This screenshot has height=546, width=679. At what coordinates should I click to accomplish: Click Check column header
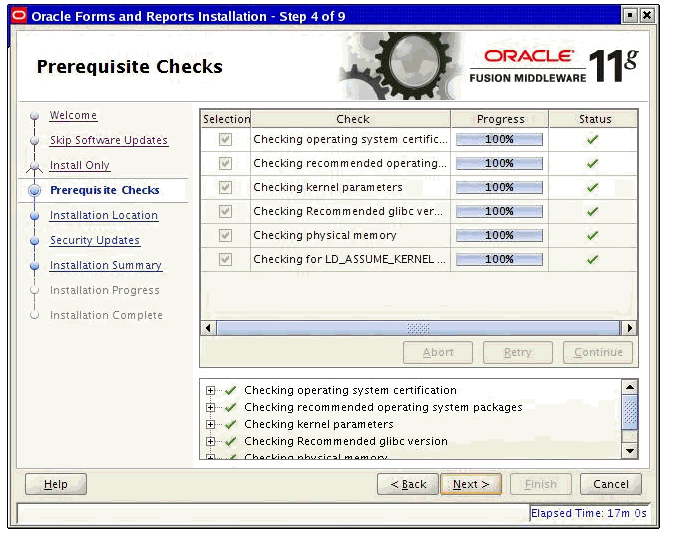pos(351,119)
